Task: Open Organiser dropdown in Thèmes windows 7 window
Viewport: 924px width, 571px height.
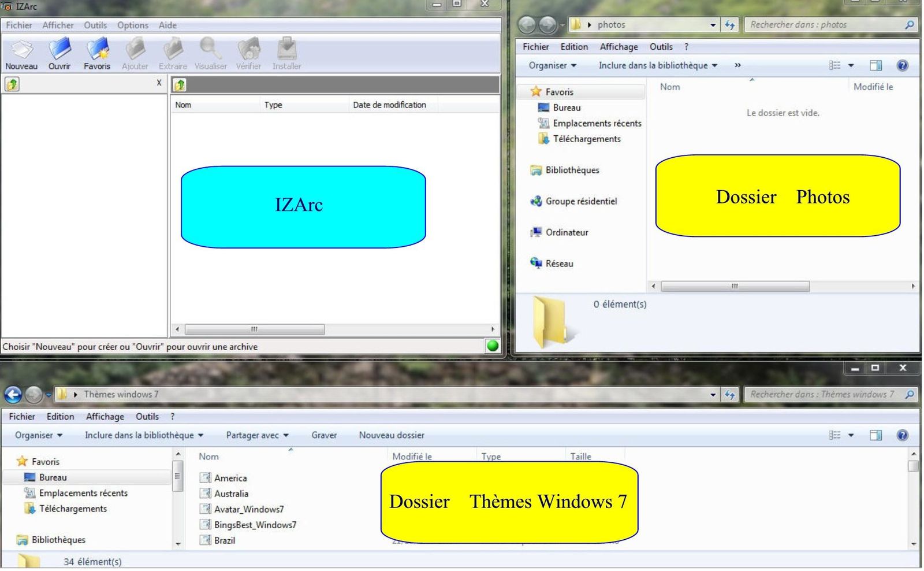Action: 39,435
